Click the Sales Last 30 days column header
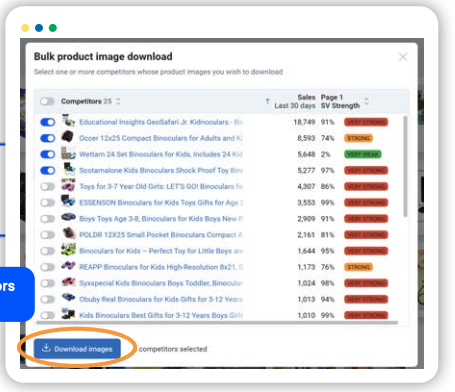 295,101
